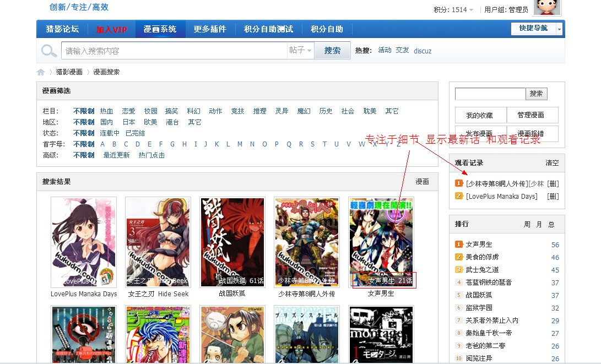Click the magnifier search icon
601x364 pixels.
(48, 51)
